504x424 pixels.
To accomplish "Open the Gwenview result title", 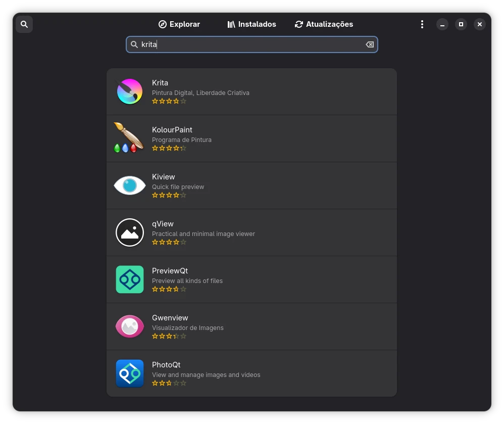I will coord(170,317).
